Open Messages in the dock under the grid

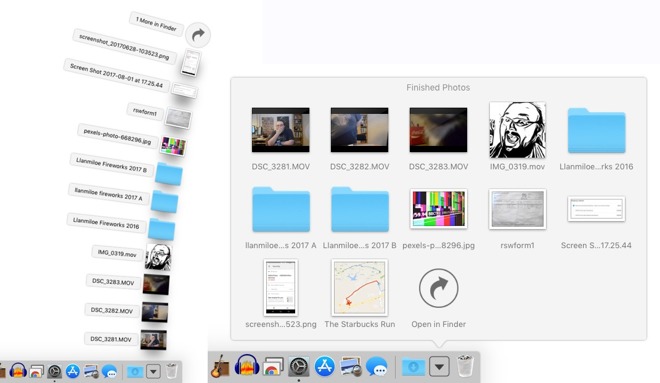(x=377, y=366)
